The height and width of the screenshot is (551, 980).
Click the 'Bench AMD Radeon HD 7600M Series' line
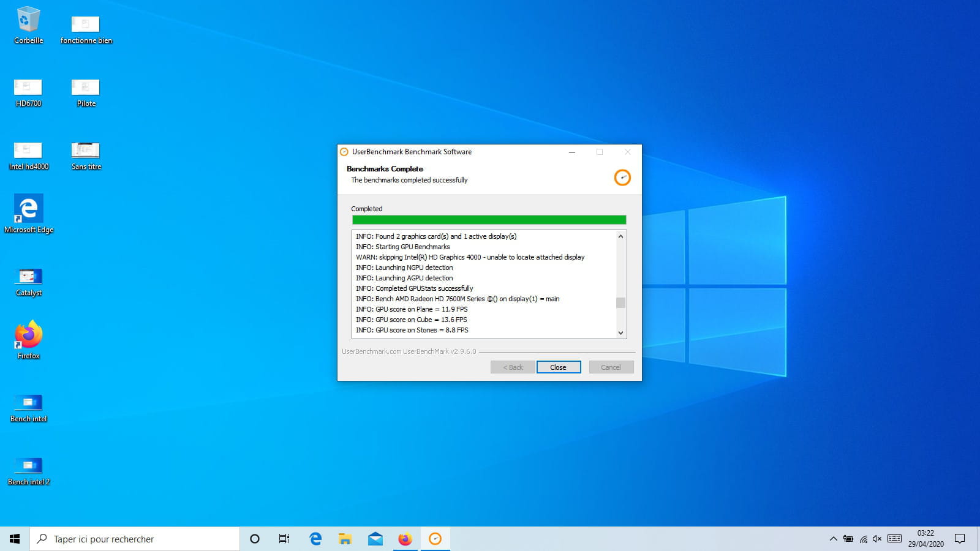[458, 299]
